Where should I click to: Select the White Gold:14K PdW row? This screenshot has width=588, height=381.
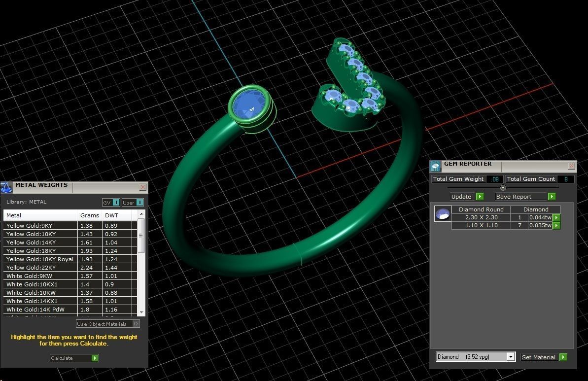point(70,310)
